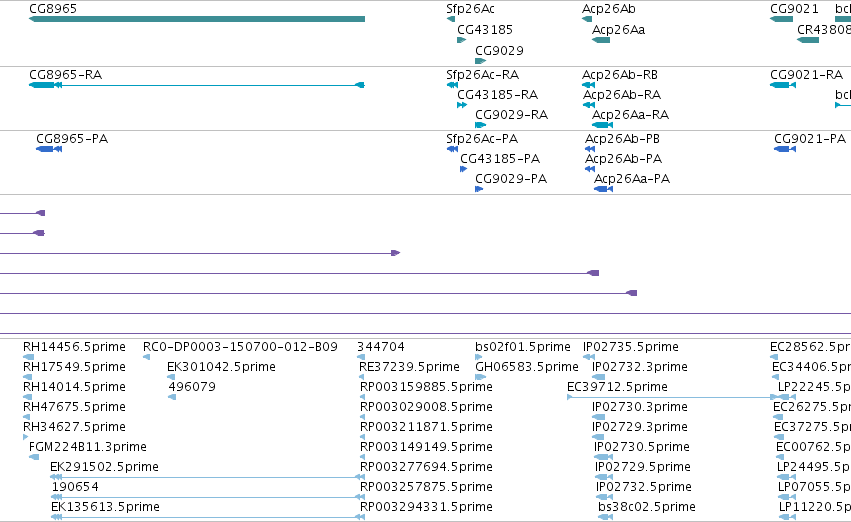Select the RP003149149.5prime label
The image size is (851, 522).
[427, 447]
